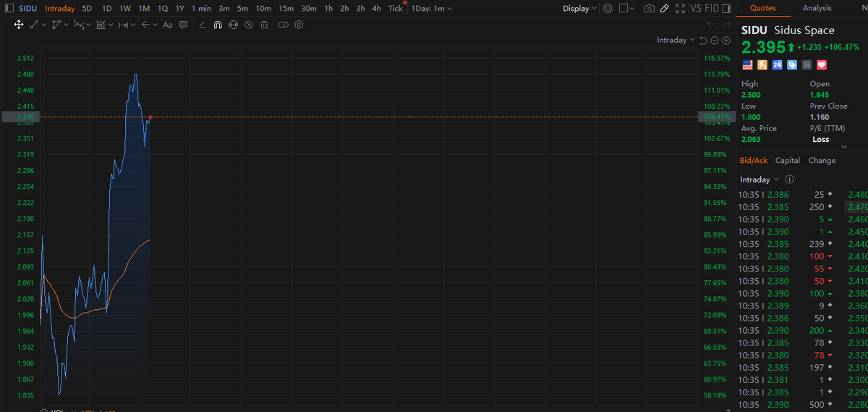Screen dimensions: 868x412
Task: Click the blue 24-hour trading badge
Action: tap(777, 65)
